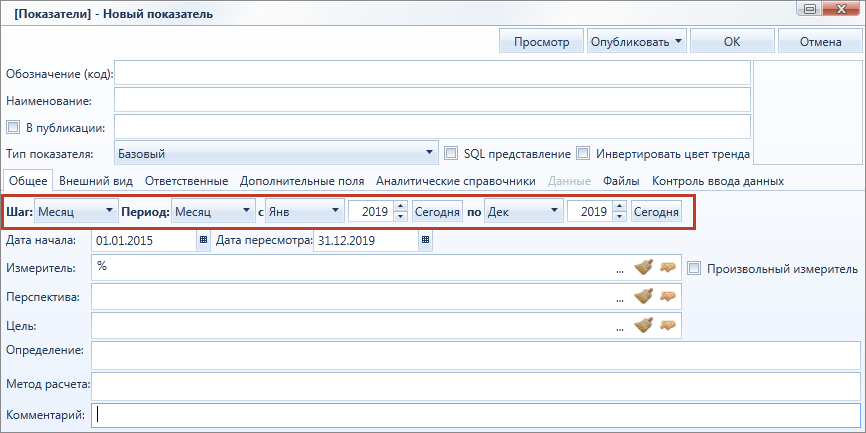Open calendar picker for Дата начала
Screen dimensions: 866x433
203,240
